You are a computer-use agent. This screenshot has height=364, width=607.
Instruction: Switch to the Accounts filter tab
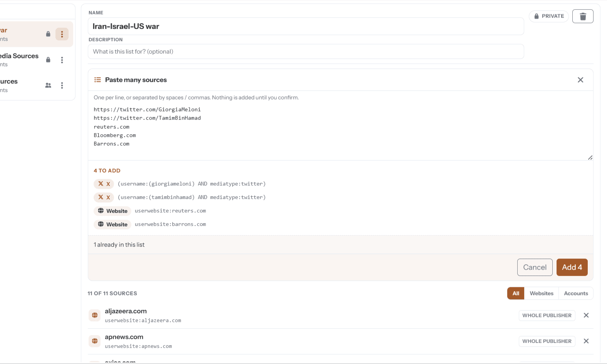[576, 293]
